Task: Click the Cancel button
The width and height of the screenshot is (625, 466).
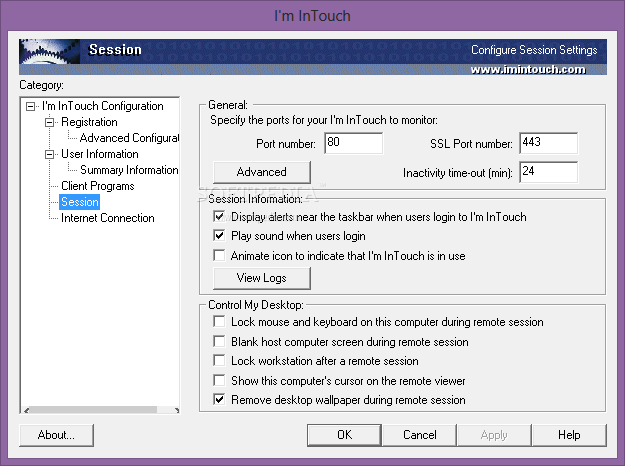Action: pyautogui.click(x=419, y=435)
